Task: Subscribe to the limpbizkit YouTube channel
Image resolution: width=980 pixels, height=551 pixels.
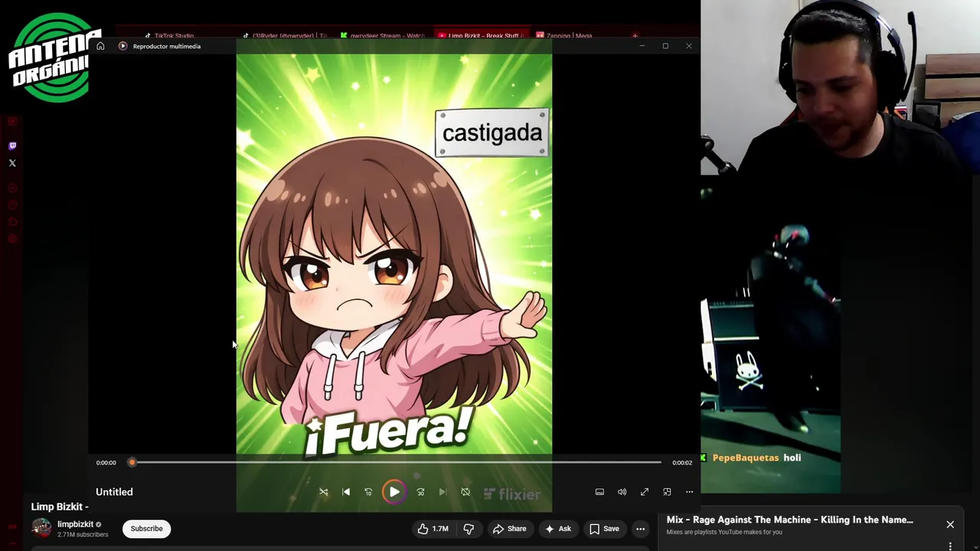Action: 146,529
